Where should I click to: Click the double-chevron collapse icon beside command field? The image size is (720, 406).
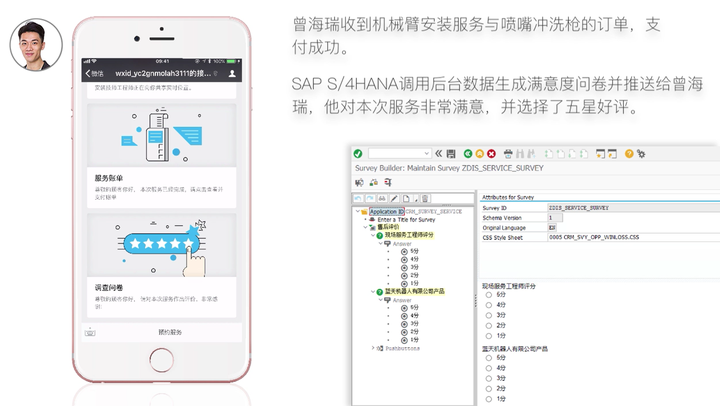(439, 153)
